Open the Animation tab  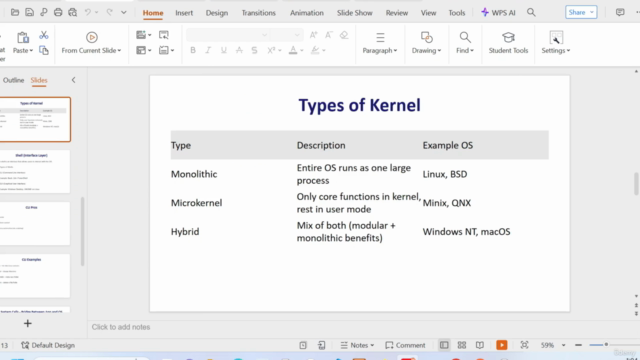pyautogui.click(x=307, y=13)
